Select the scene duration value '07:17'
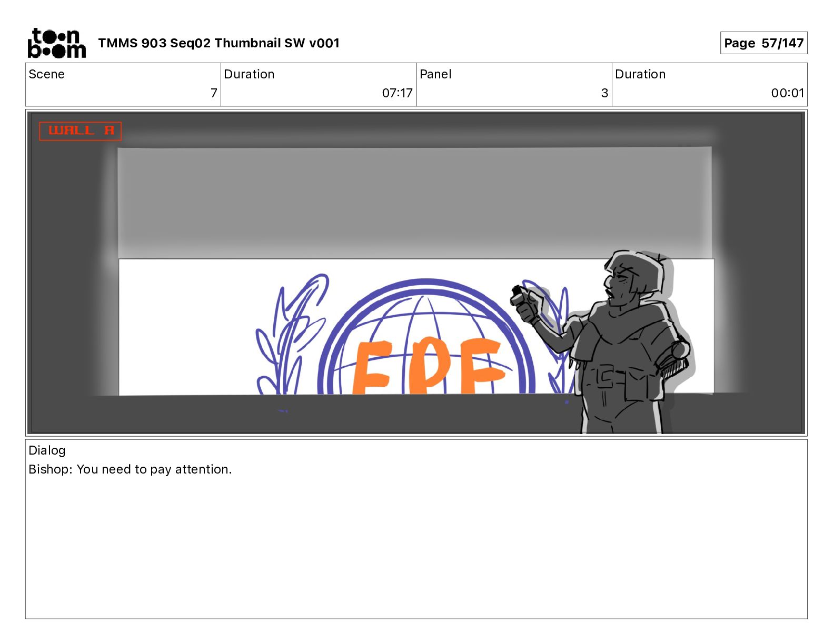Screen dimensions: 834x644 [x=397, y=93]
